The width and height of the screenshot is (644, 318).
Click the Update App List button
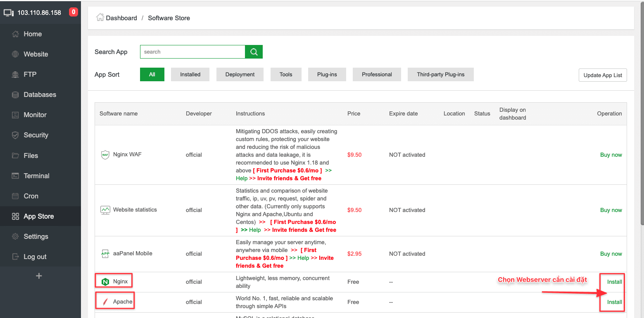tap(602, 75)
